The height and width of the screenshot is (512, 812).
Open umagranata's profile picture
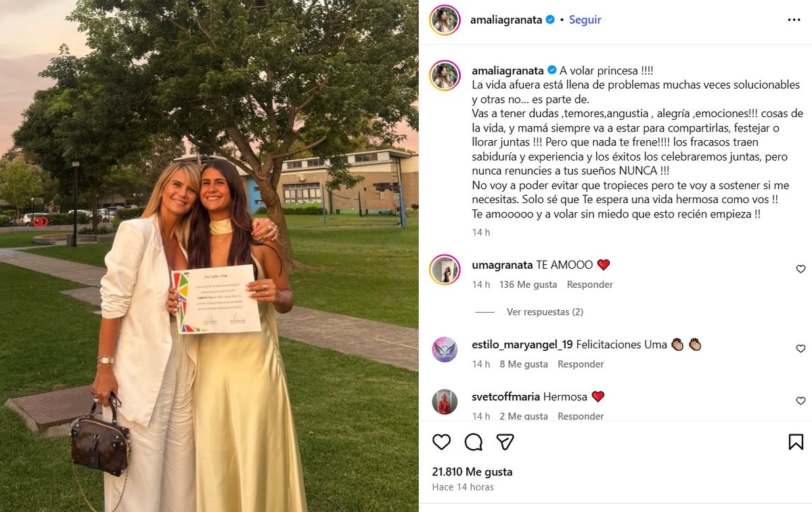click(445, 270)
